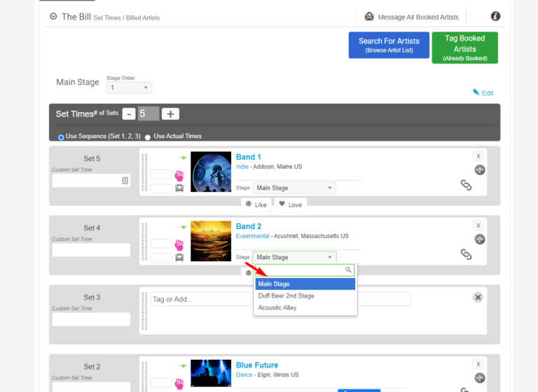
Task: Click Set 3 Custom Set Time field
Action: [x=91, y=319]
